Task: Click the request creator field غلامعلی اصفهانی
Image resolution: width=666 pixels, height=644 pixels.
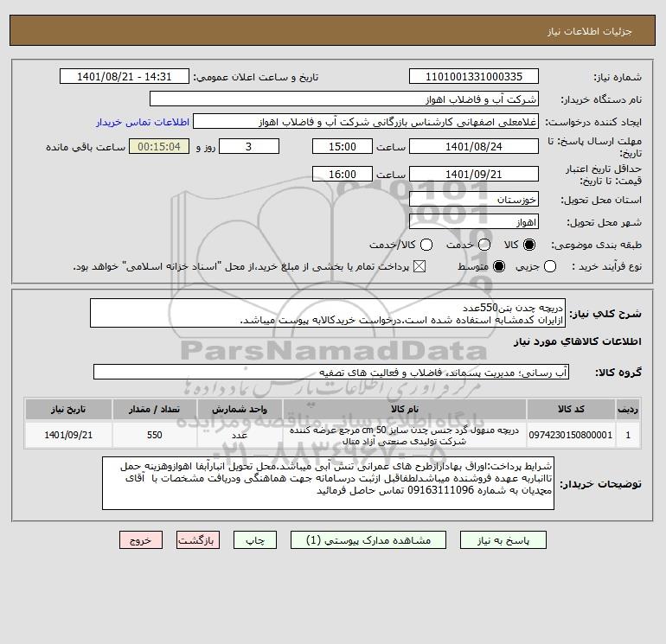Action: point(366,121)
